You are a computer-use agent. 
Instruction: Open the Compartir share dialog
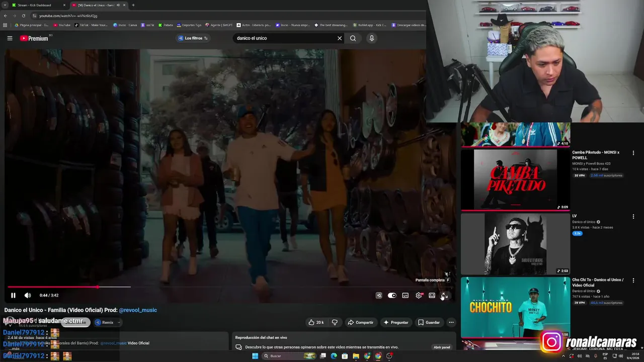[360, 322]
